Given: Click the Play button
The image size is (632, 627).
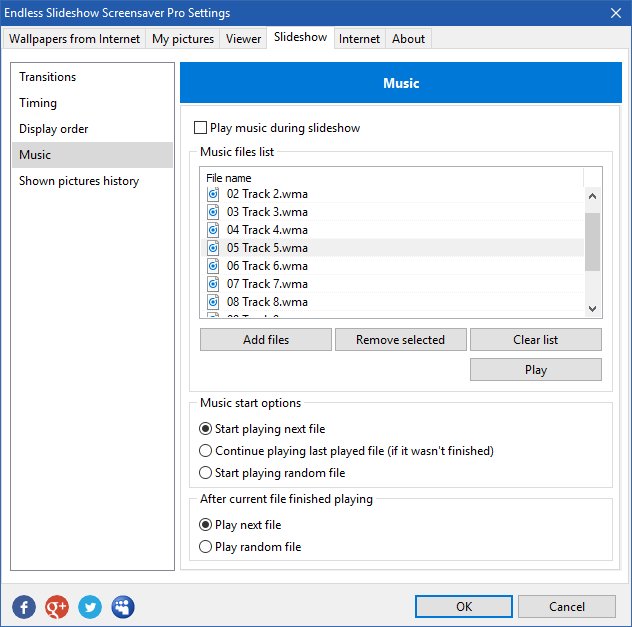Looking at the screenshot, I should (536, 370).
